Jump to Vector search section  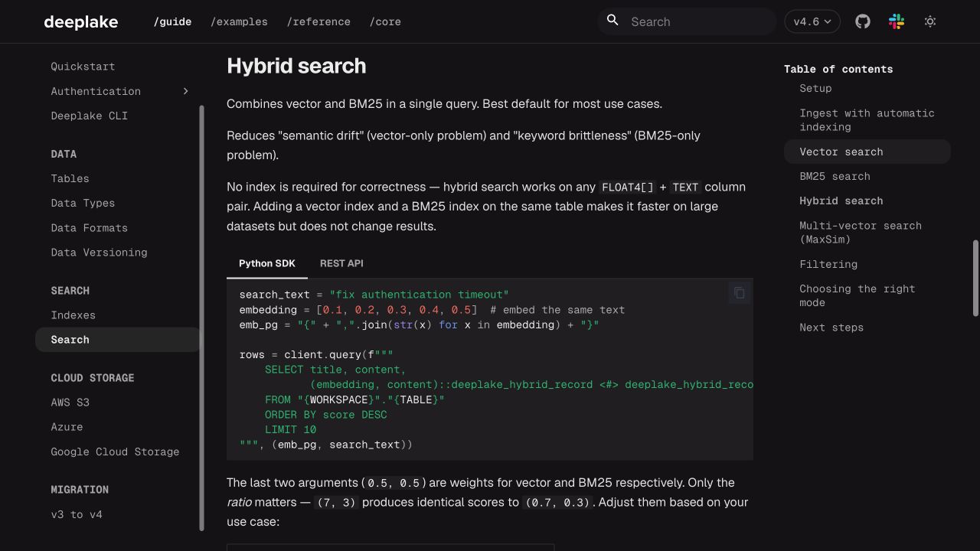pyautogui.click(x=867, y=152)
